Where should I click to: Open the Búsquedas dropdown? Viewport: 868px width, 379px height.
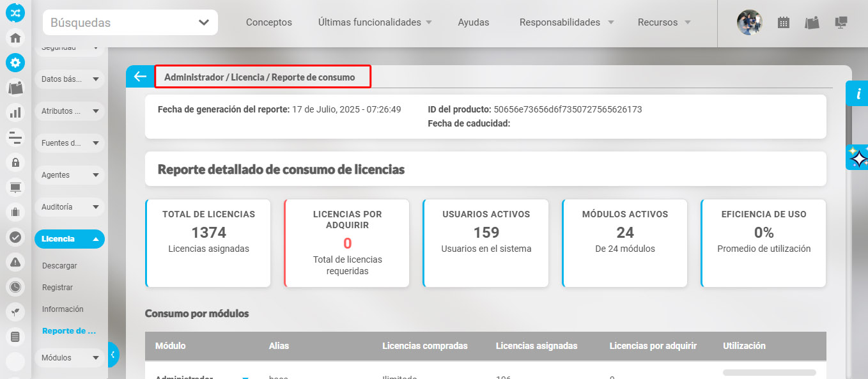(130, 22)
